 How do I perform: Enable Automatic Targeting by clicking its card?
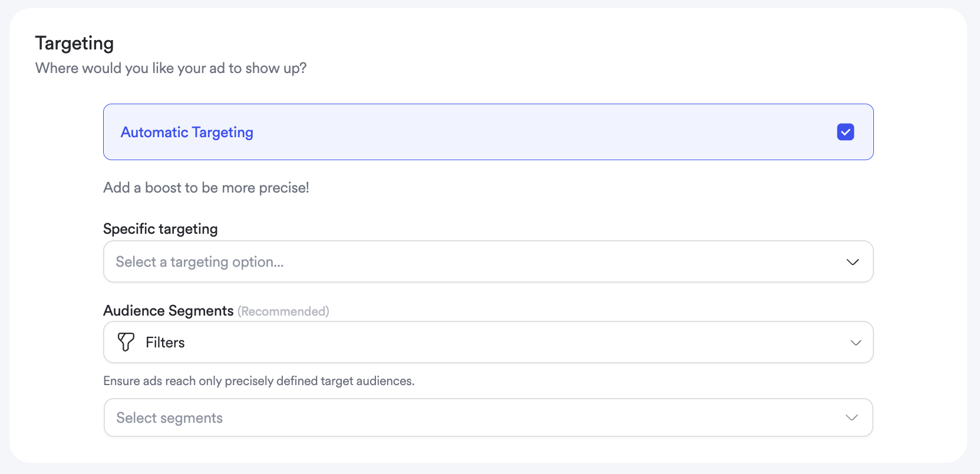point(488,132)
